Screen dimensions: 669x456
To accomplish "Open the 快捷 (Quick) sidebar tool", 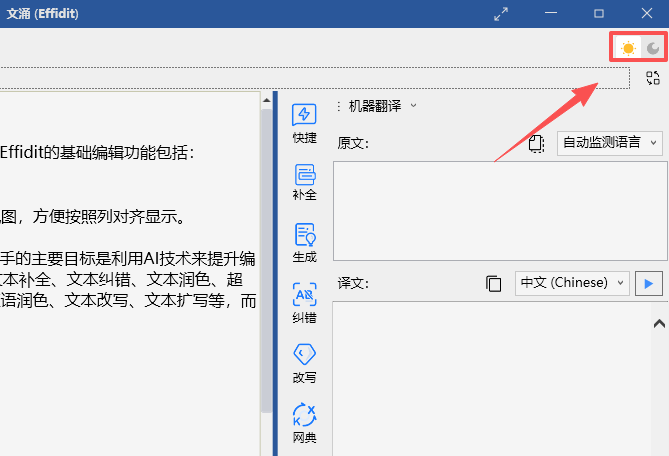I will tap(304, 123).
